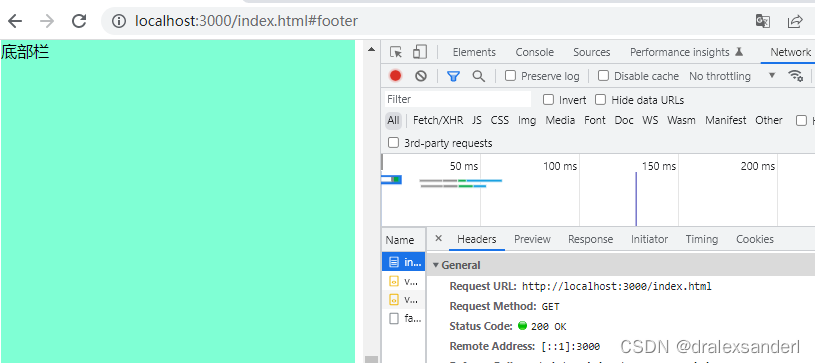Select the first 'v...' script request
The height and width of the screenshot is (363, 815).
[403, 281]
